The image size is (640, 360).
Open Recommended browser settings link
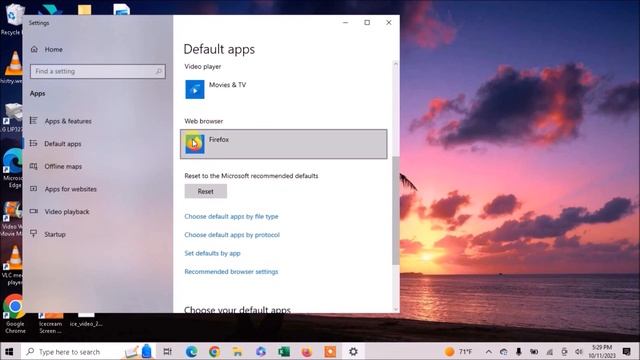tap(231, 271)
